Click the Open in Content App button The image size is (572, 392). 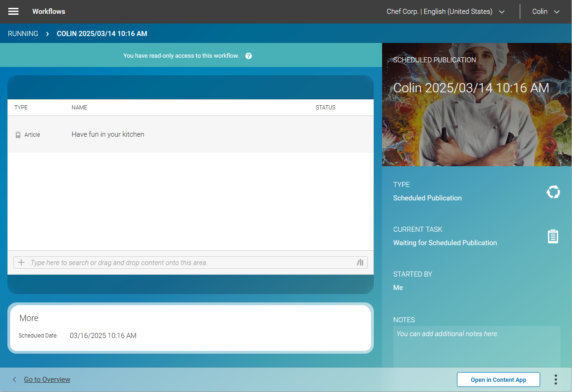click(x=498, y=379)
